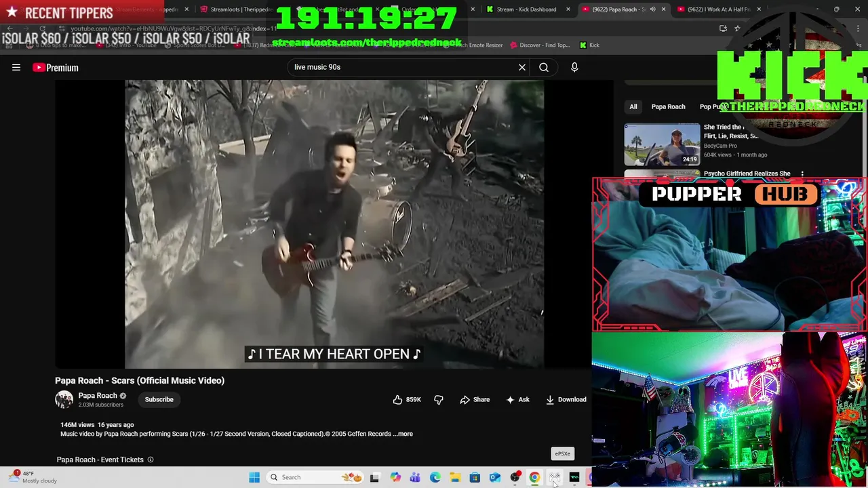Open the Papa Roach channel avatar

(64, 399)
